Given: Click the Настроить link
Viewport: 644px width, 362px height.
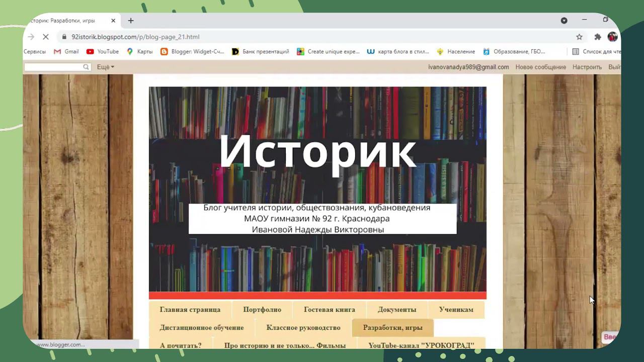Looking at the screenshot, I should pyautogui.click(x=587, y=67).
